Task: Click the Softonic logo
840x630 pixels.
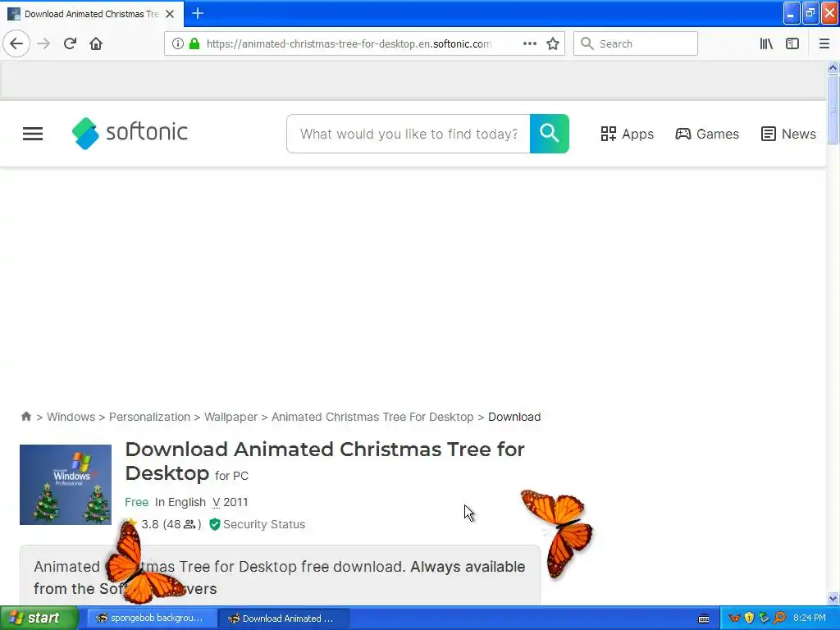Action: (x=130, y=133)
